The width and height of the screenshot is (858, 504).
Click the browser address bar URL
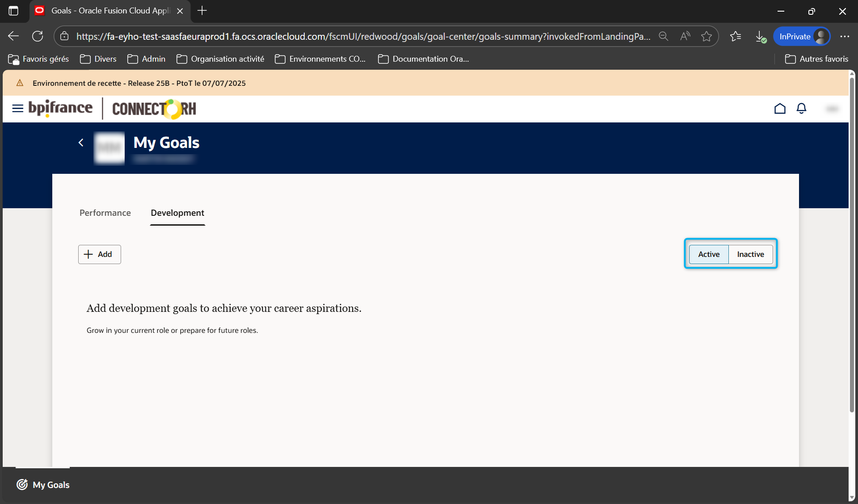362,36
